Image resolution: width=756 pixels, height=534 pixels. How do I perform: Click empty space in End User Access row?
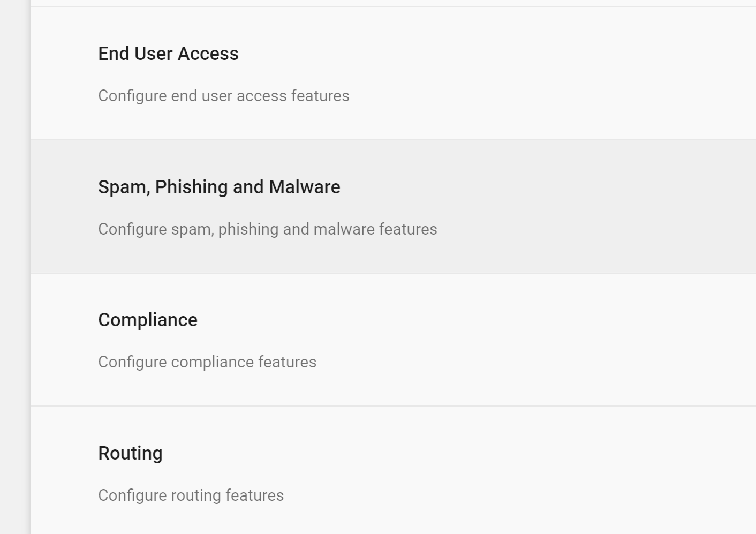(x=535, y=73)
